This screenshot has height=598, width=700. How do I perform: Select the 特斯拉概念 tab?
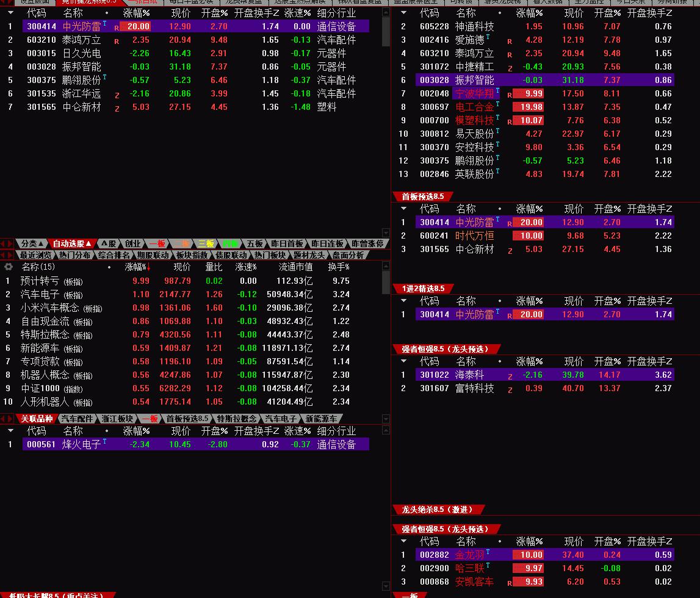[x=237, y=419]
